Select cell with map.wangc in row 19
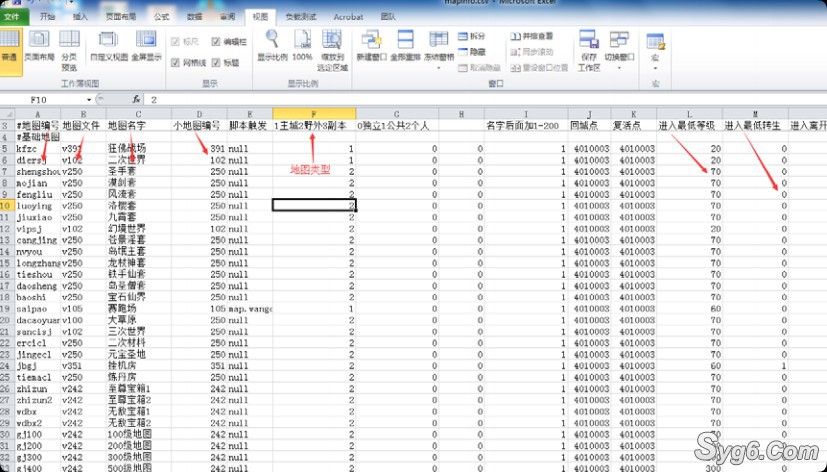This screenshot has height=472, width=827. pos(249,309)
